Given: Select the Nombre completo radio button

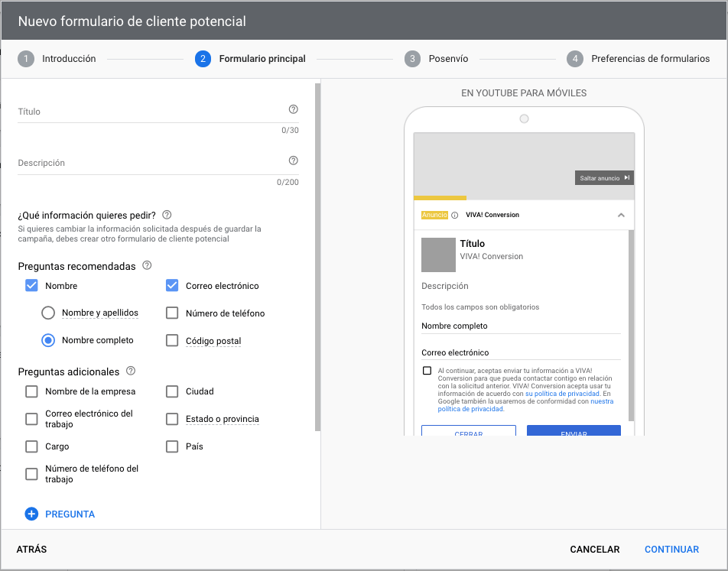Looking at the screenshot, I should click(x=48, y=340).
